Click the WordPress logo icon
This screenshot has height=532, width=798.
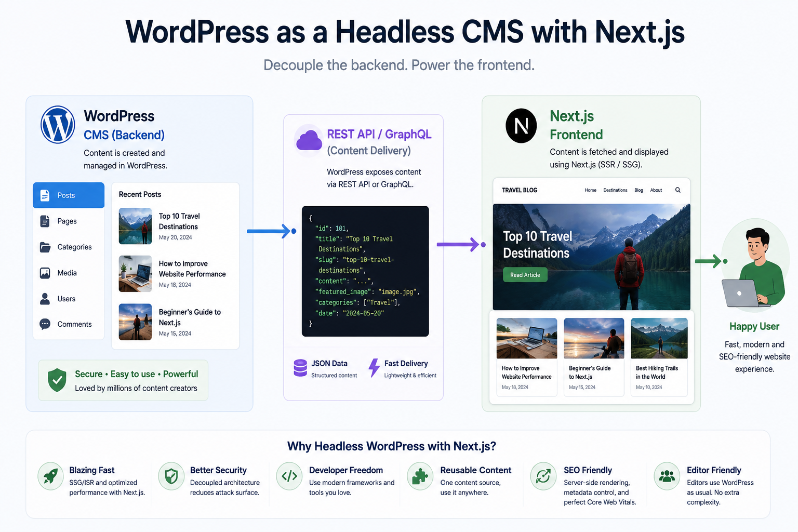pos(58,125)
